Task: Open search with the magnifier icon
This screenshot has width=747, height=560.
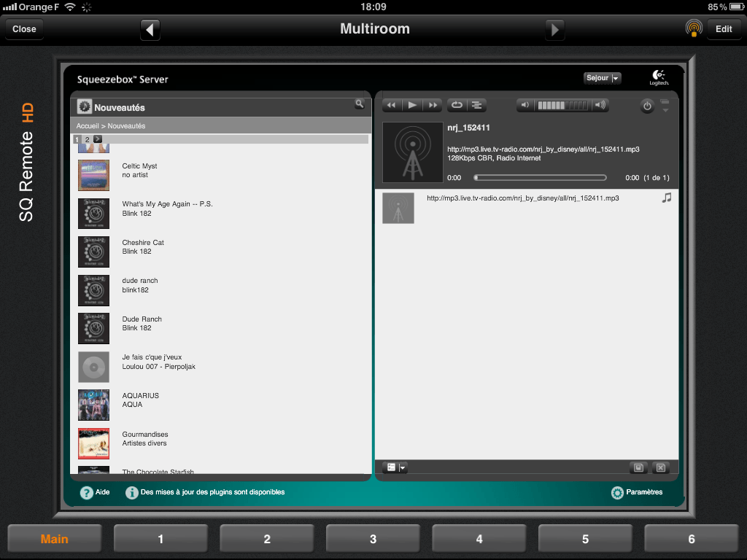Action: coord(360,104)
